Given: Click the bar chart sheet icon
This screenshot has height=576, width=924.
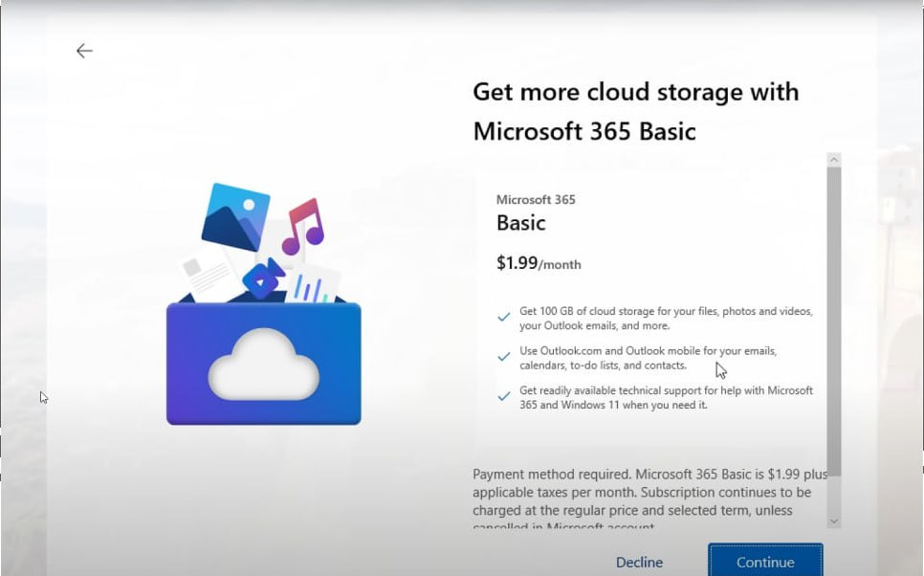Looking at the screenshot, I should pos(312,284).
